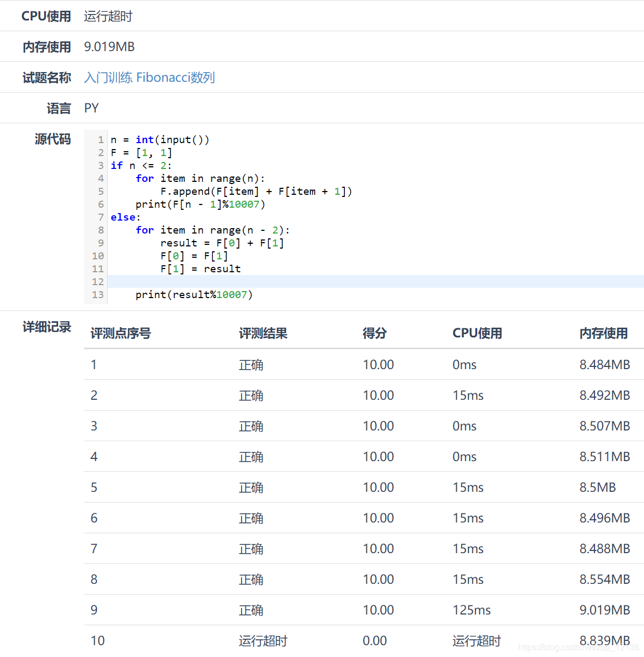Image resolution: width=644 pixels, height=657 pixels.
Task: Click 正确 result in test point 1 row
Action: click(251, 365)
